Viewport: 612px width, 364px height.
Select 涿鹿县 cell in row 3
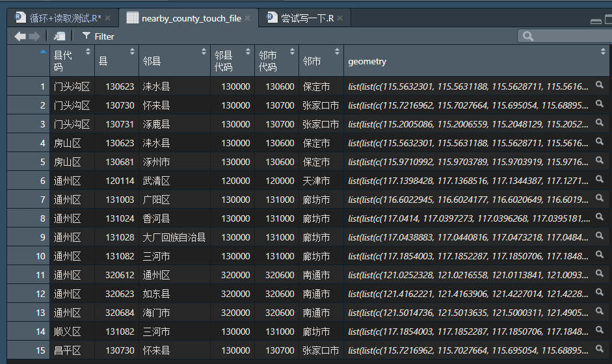[x=175, y=124]
